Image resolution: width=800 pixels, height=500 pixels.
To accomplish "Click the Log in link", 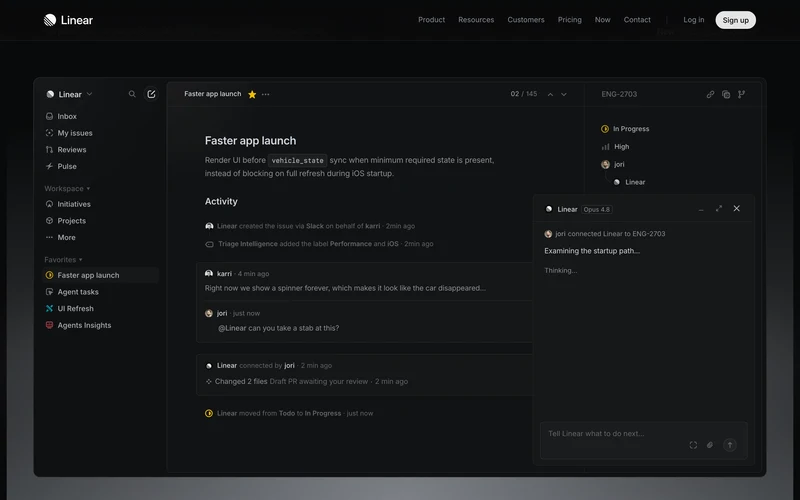I will tap(694, 20).
